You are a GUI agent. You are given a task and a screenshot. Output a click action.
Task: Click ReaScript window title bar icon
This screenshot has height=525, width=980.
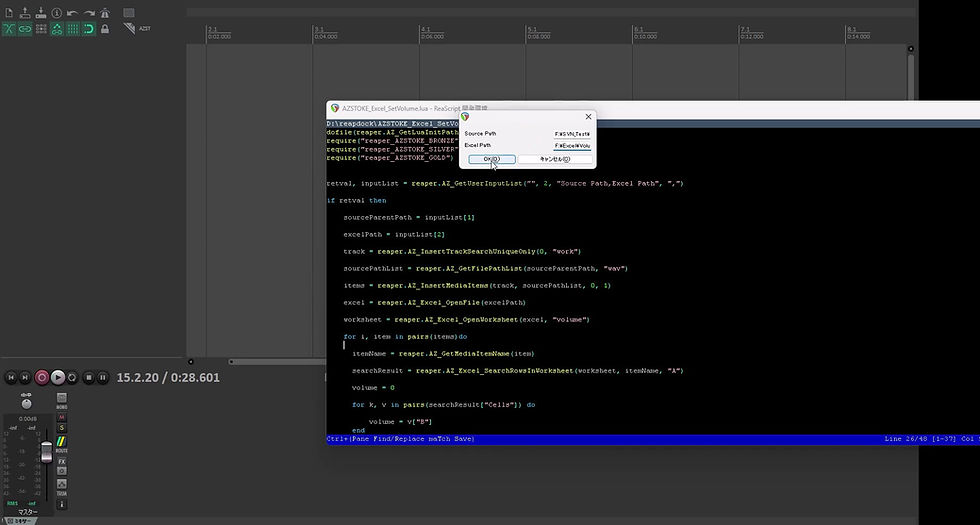pos(334,108)
